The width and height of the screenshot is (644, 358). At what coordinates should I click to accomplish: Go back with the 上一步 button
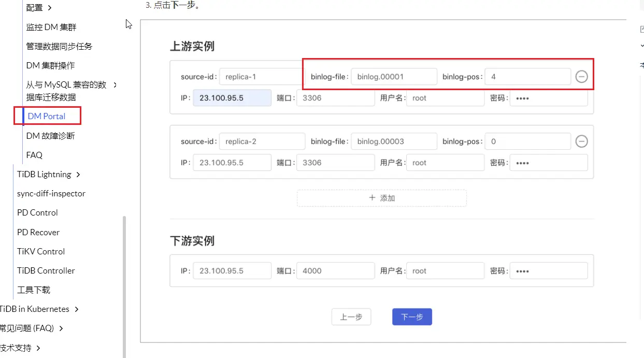coord(351,317)
